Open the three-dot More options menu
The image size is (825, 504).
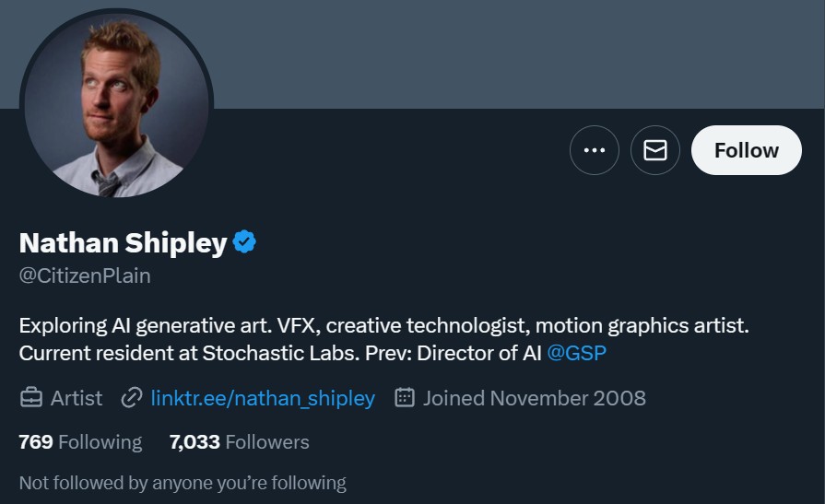click(595, 150)
